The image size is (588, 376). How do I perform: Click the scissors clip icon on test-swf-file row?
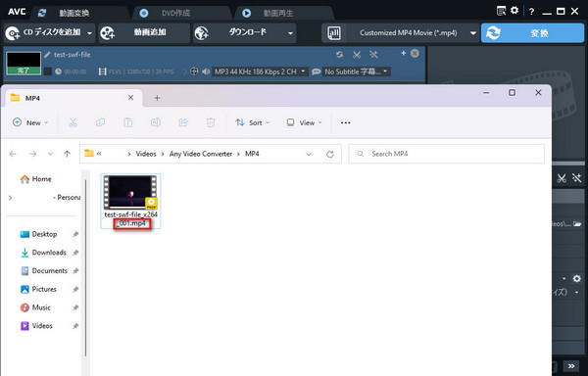357,55
